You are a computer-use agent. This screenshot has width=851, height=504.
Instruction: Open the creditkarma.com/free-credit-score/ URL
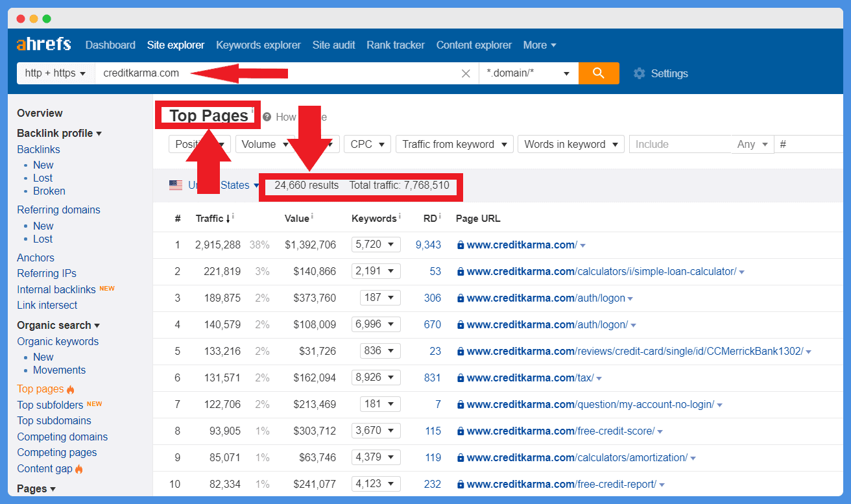(x=560, y=431)
